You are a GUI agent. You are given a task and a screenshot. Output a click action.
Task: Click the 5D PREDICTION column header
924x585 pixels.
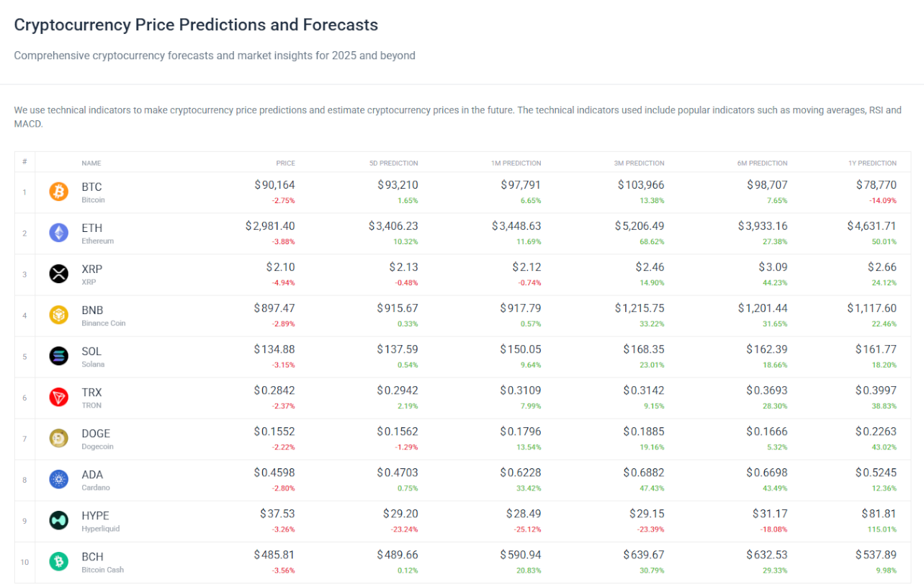point(393,163)
